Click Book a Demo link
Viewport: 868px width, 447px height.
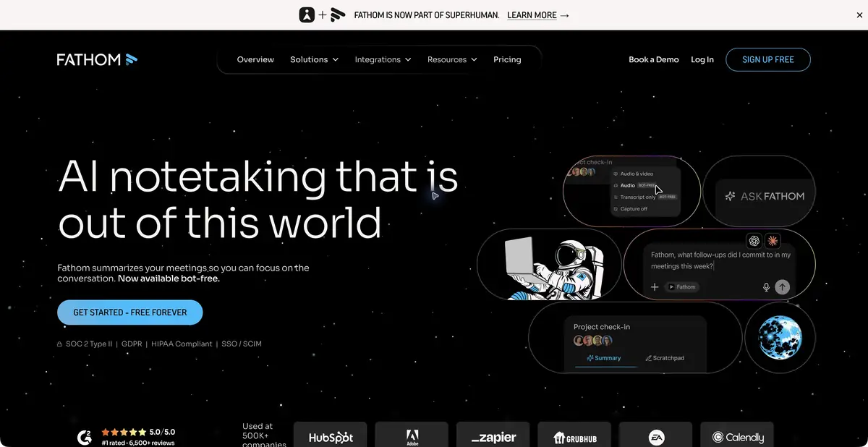tap(654, 59)
